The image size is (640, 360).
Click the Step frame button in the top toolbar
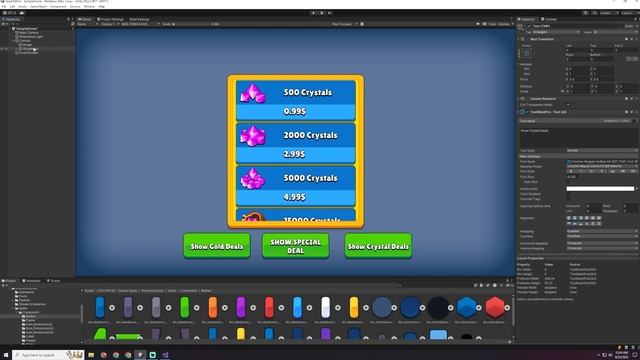click(330, 13)
